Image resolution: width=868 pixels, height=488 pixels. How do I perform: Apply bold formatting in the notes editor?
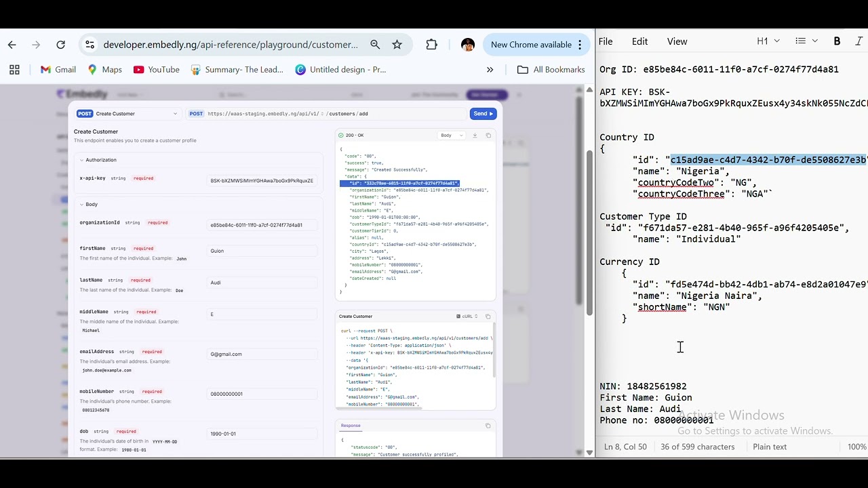pos(837,41)
